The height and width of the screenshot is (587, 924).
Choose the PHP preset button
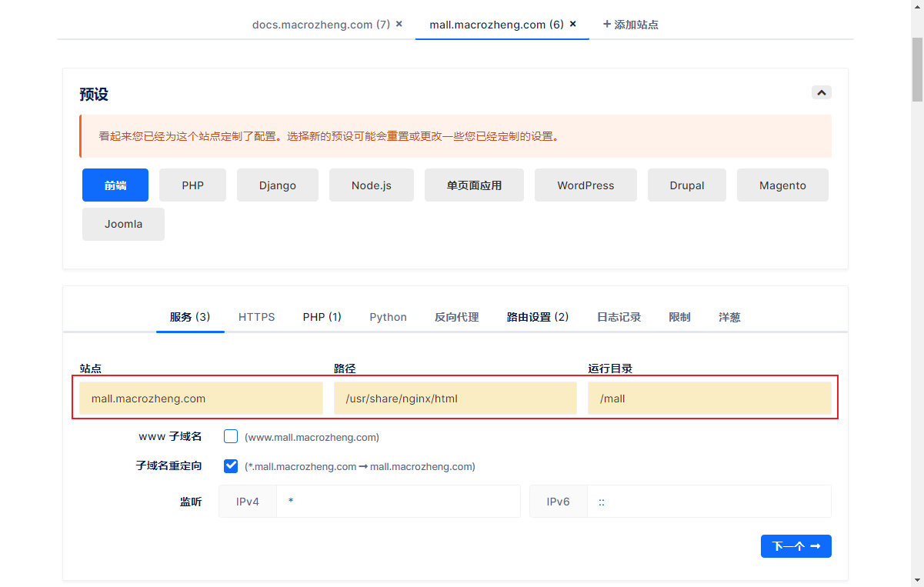point(192,185)
